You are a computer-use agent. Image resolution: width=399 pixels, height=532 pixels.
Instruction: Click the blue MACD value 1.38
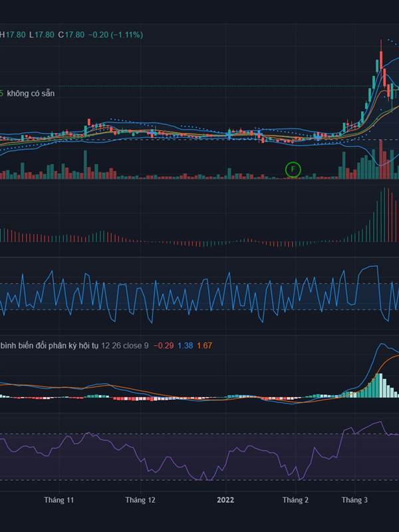pos(186,346)
